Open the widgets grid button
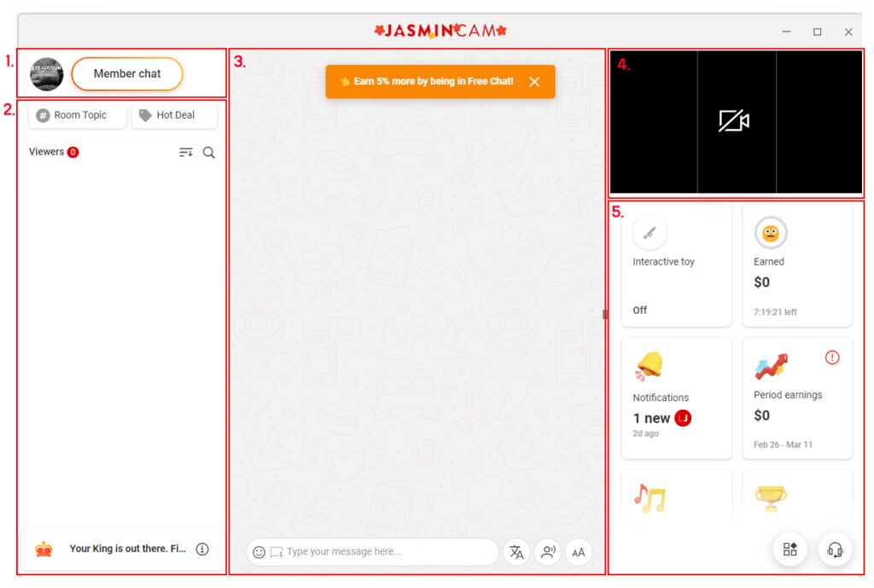 [790, 550]
